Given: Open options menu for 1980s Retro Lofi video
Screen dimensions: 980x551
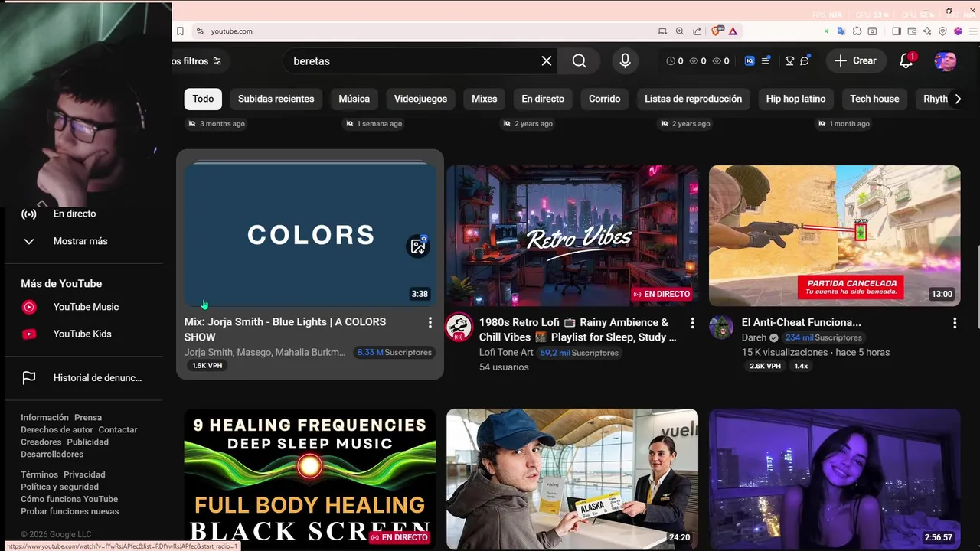Looking at the screenshot, I should point(692,323).
